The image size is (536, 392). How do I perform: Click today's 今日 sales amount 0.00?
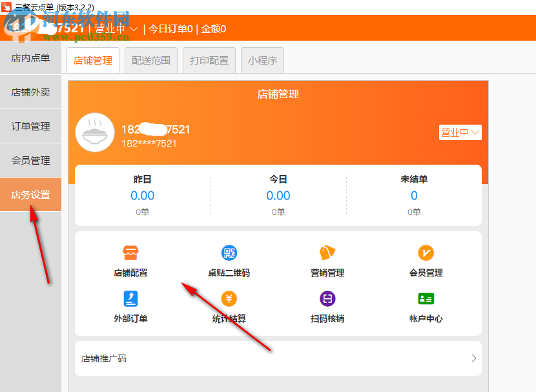click(x=278, y=195)
